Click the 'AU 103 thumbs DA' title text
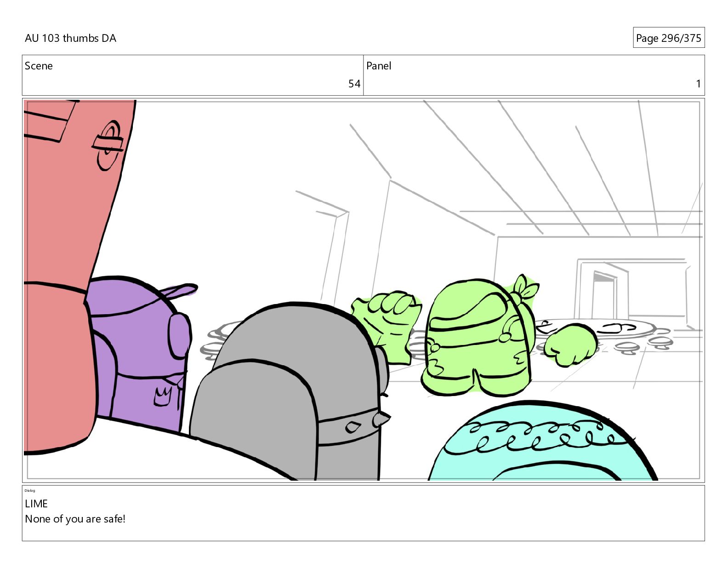728x563 pixels. click(70, 38)
